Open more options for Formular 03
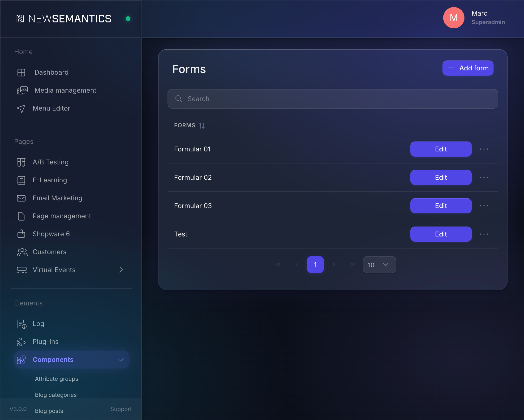 coord(484,206)
